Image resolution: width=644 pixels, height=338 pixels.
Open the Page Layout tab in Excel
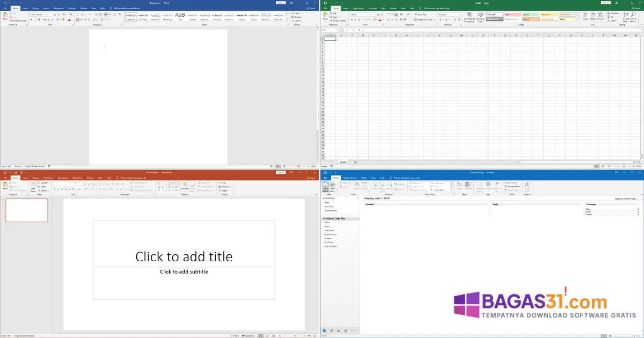coord(357,9)
